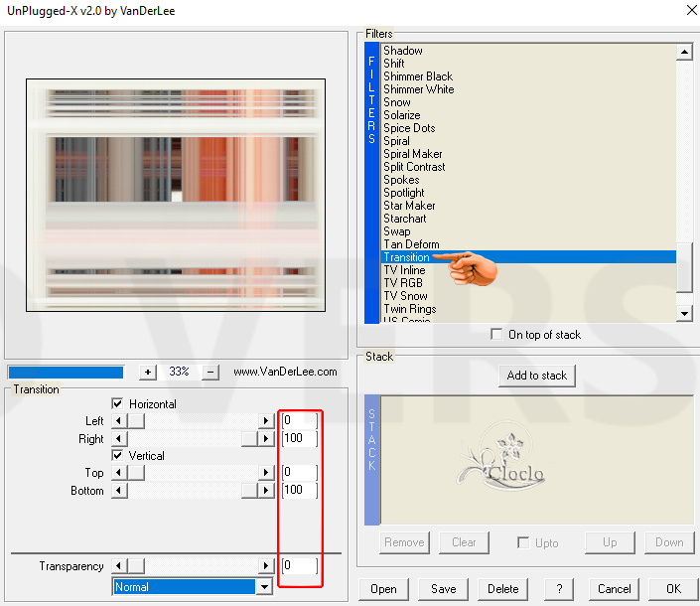
Task: Click the plus zoom-in button
Action: coord(148,372)
